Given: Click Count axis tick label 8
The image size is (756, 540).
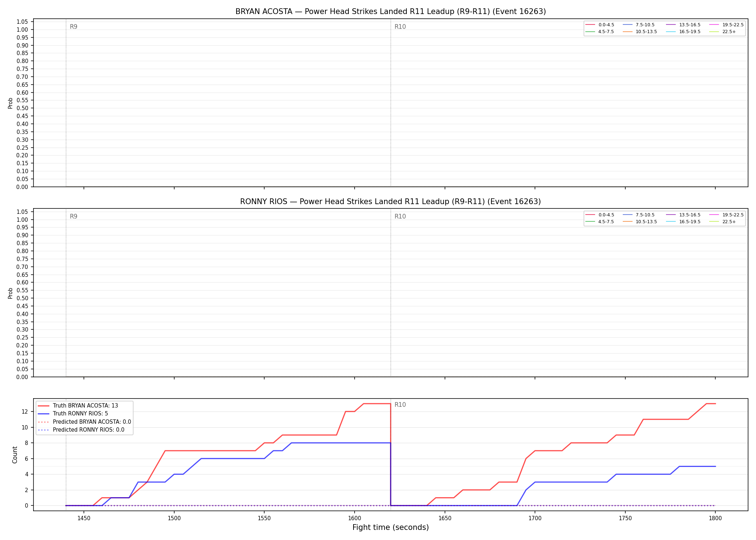Looking at the screenshot, I should [x=27, y=443].
